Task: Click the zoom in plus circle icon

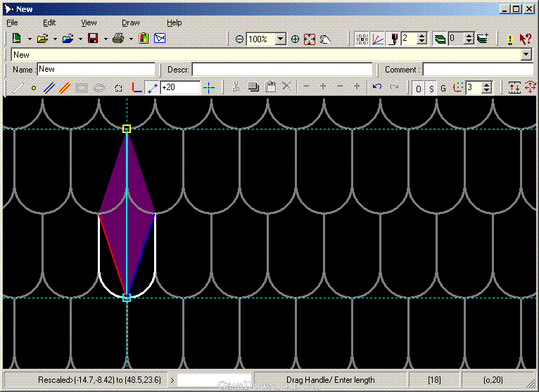Action: 295,39
